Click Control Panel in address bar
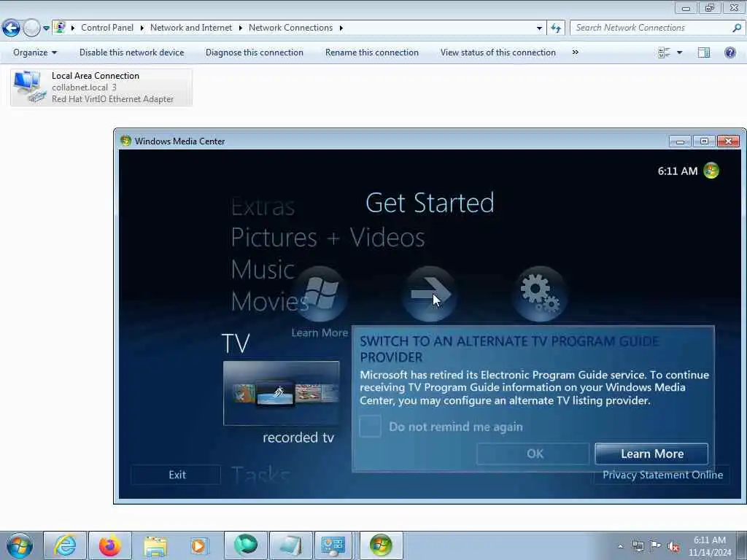 pos(107,28)
